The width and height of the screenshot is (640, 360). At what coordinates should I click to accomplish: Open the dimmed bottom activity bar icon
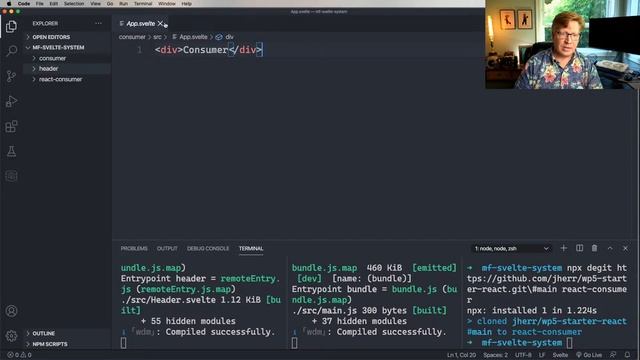(11, 176)
